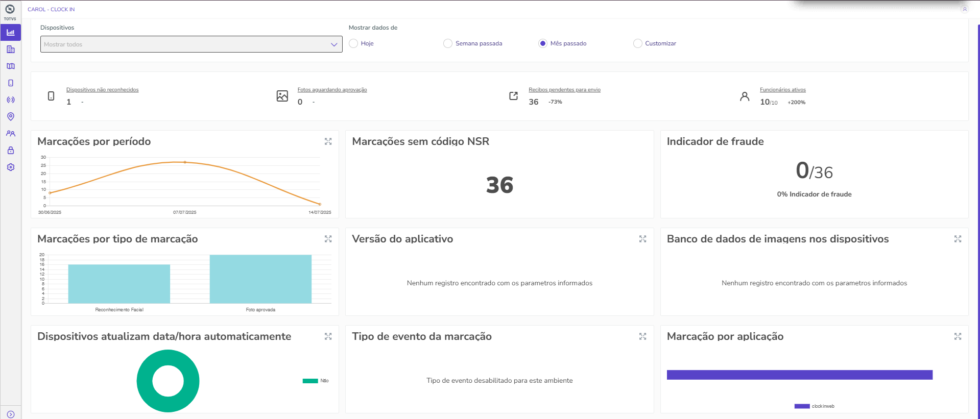Open the Dispositivos Mostrar todos dropdown

pos(192,44)
